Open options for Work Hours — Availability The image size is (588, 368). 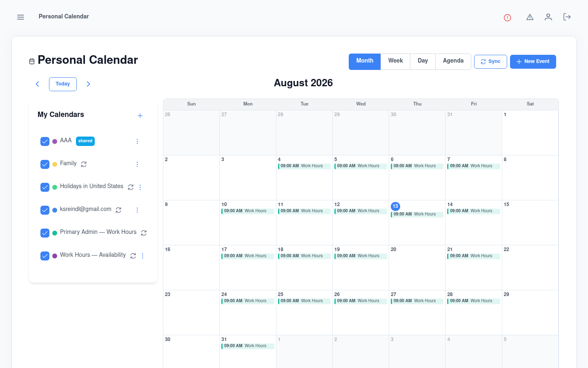click(x=143, y=256)
